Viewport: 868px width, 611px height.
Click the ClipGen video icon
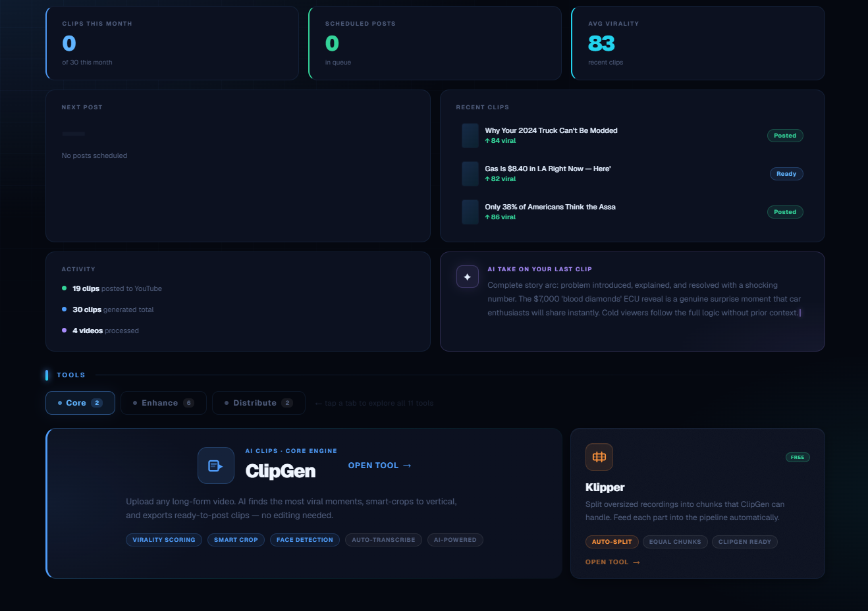pos(216,465)
